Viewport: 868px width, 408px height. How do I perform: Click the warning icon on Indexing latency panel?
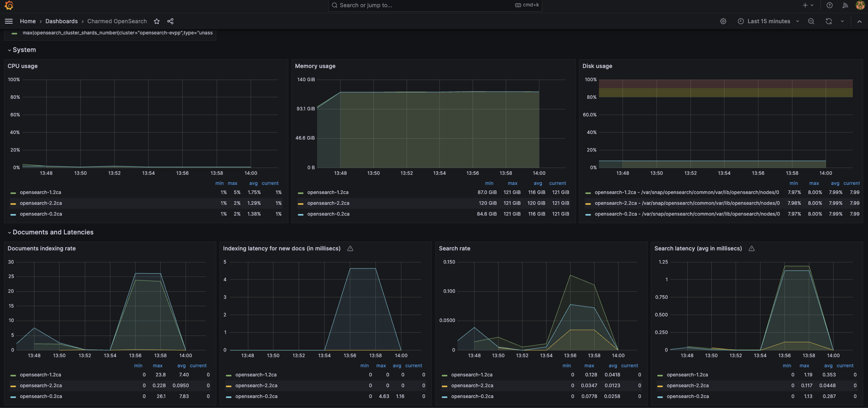point(350,248)
